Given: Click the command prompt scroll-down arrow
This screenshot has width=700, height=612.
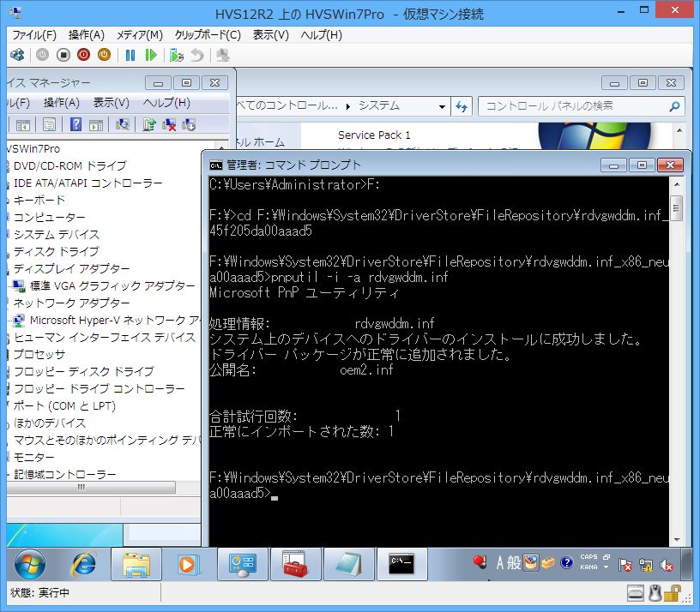Looking at the screenshot, I should [x=677, y=540].
